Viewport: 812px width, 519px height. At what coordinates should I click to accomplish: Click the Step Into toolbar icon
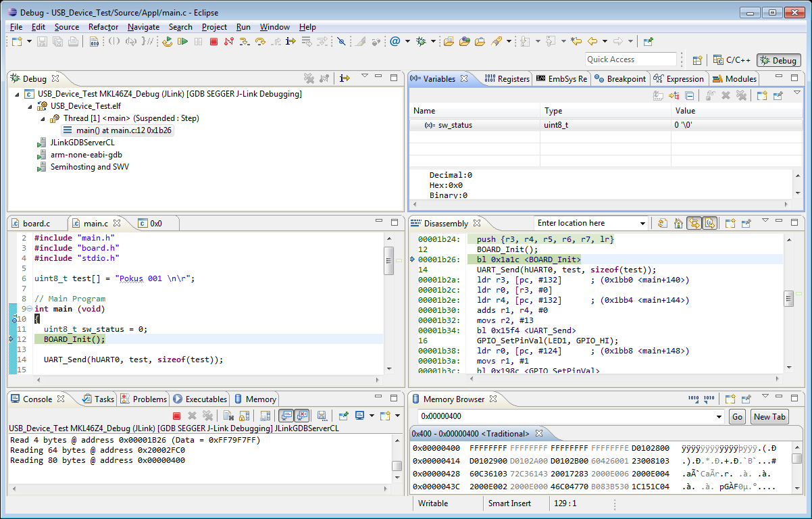[245, 42]
